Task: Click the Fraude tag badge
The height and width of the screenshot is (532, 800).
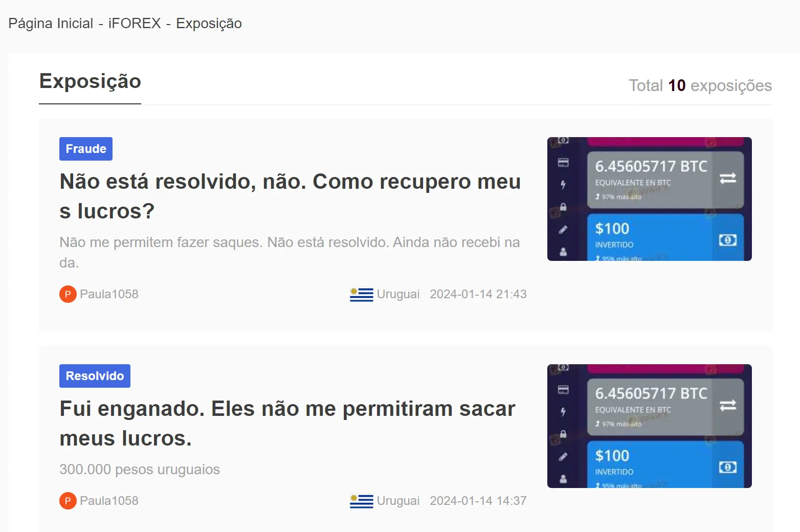Action: coord(86,149)
